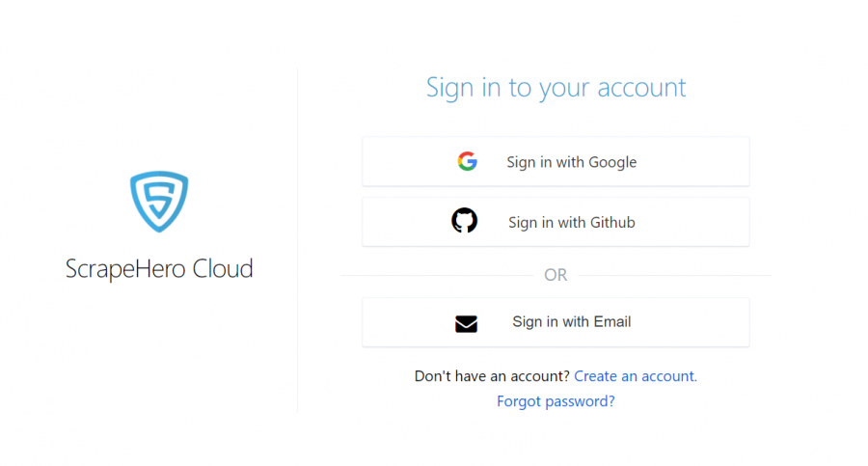Click the 'Sign in to your account' heading
The image size is (868, 466).
click(x=556, y=88)
